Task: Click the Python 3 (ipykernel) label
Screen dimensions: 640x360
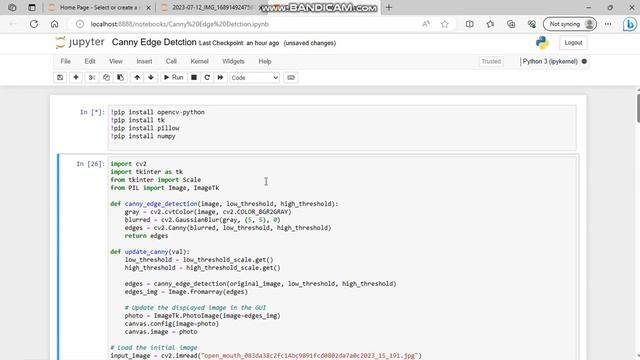Action: point(550,61)
